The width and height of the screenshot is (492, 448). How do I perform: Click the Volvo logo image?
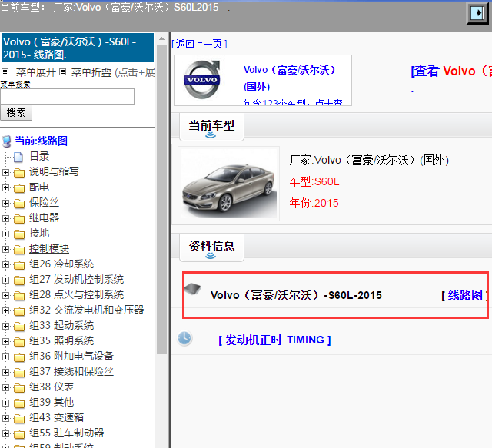202,80
